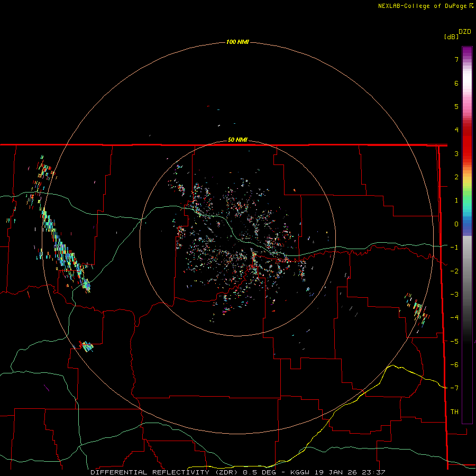The height and width of the screenshot is (476, 476).
Task: Click the KGGW station identifier in caption
Action: (x=300, y=472)
